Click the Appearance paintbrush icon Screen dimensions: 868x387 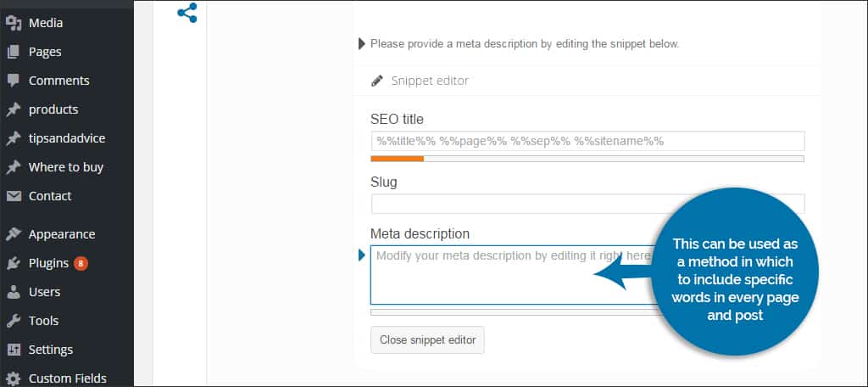pos(14,234)
